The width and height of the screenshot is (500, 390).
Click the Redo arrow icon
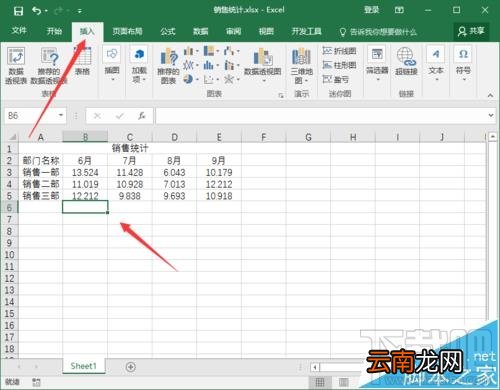[59, 11]
